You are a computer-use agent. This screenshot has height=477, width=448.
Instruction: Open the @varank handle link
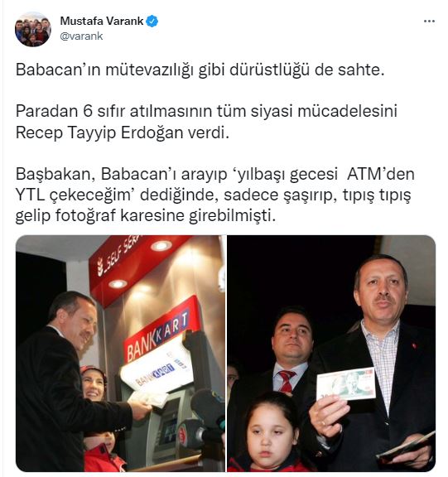click(81, 36)
